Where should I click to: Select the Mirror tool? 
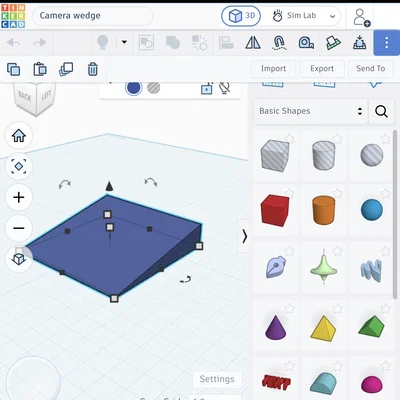[x=253, y=43]
